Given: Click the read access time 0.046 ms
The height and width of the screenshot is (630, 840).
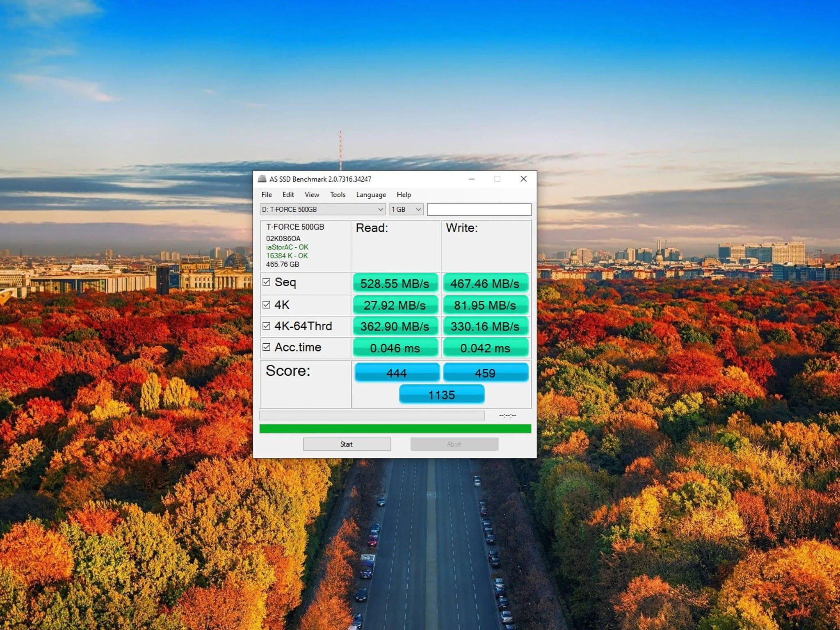Looking at the screenshot, I should tap(395, 348).
